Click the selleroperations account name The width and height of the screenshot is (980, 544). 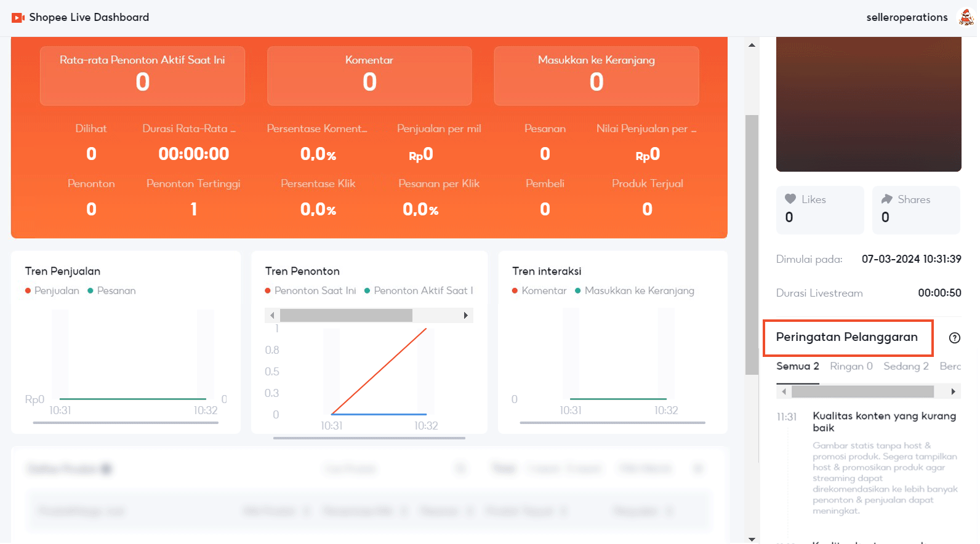point(907,17)
